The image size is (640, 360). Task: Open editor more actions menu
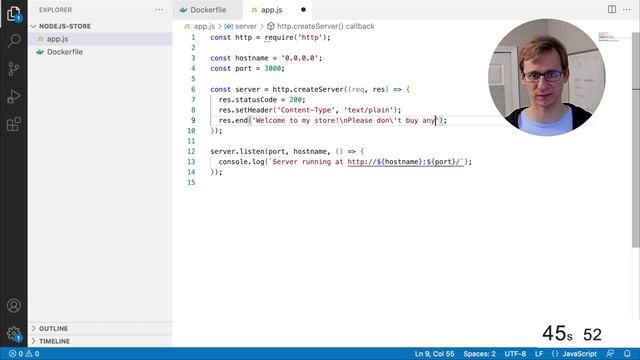point(627,9)
